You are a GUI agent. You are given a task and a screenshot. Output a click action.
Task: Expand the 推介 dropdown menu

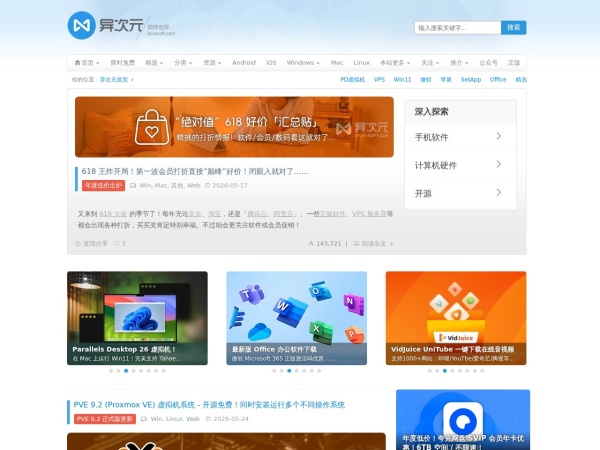[459, 63]
